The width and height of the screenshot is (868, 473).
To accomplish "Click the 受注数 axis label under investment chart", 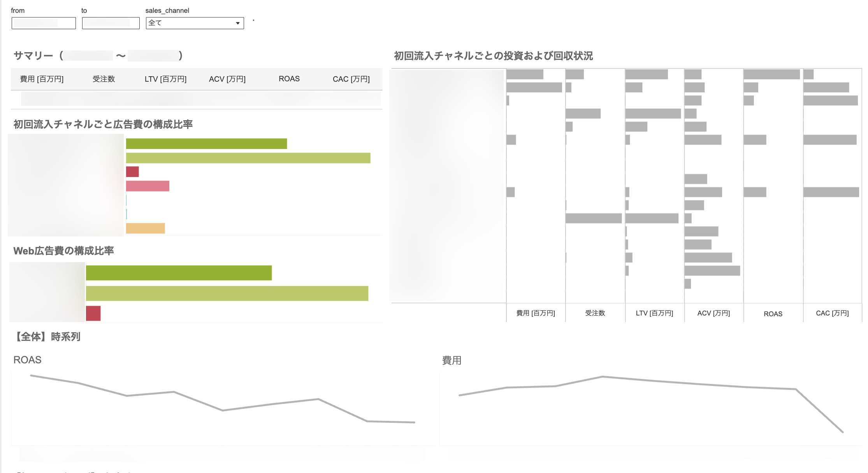I will 595,313.
